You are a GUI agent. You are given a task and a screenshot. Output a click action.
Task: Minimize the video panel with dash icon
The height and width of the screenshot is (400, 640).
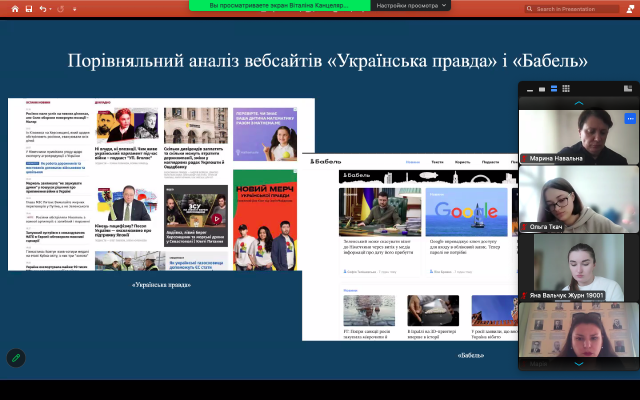(x=529, y=89)
